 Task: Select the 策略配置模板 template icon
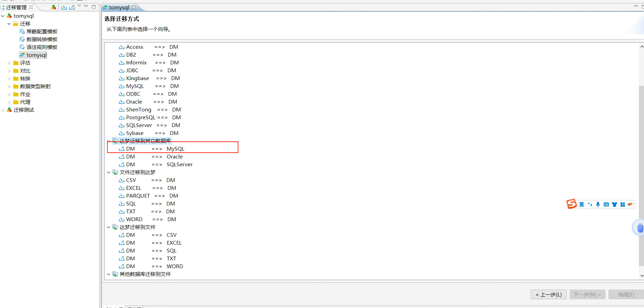pyautogui.click(x=22, y=32)
